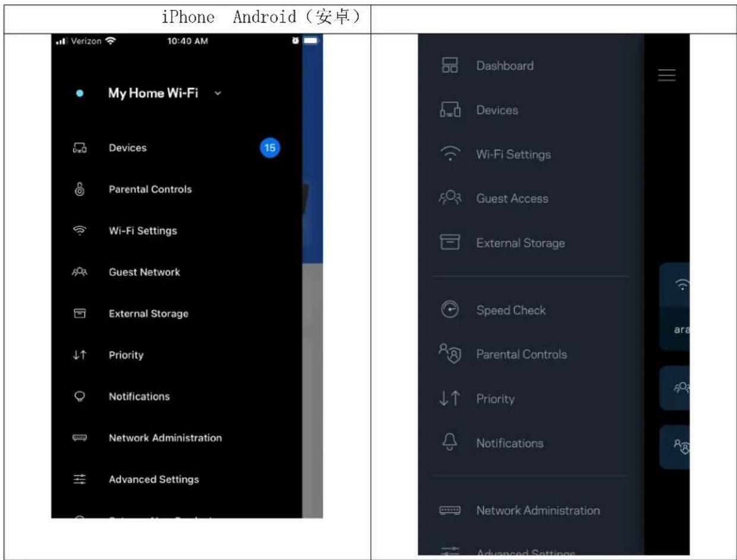The width and height of the screenshot is (737, 560).
Task: Click Devices icon in iPhone menu
Action: (80, 148)
